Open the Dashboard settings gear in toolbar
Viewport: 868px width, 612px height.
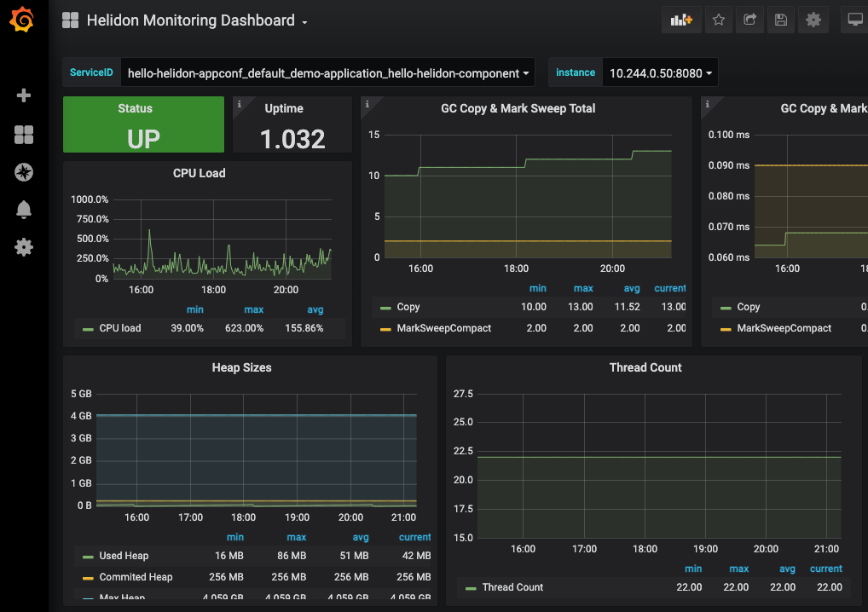pyautogui.click(x=813, y=20)
